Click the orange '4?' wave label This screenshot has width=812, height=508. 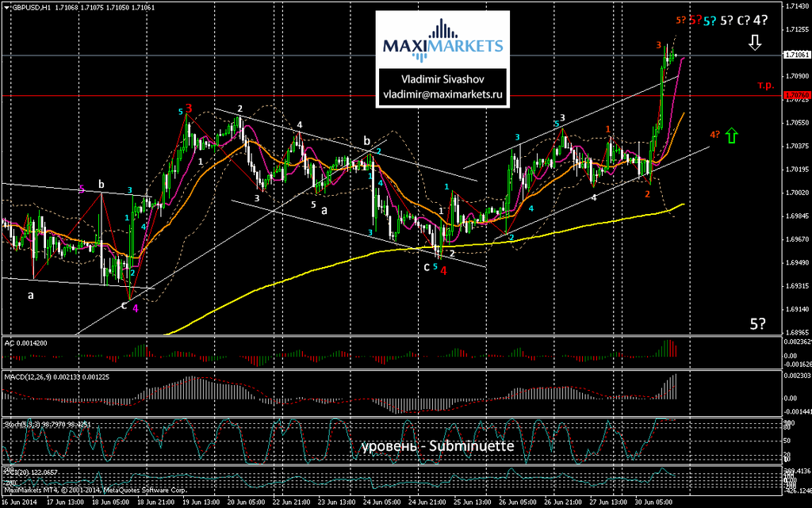click(x=714, y=135)
